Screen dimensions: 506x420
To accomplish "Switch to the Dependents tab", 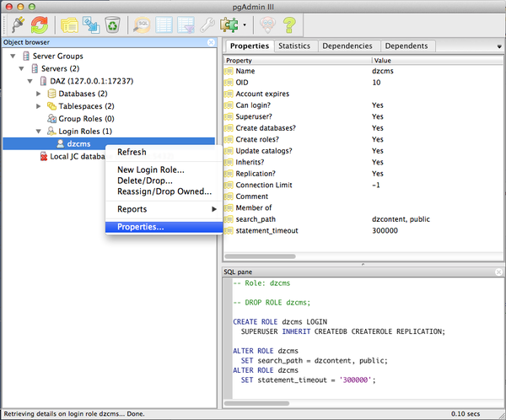I will pyautogui.click(x=408, y=46).
